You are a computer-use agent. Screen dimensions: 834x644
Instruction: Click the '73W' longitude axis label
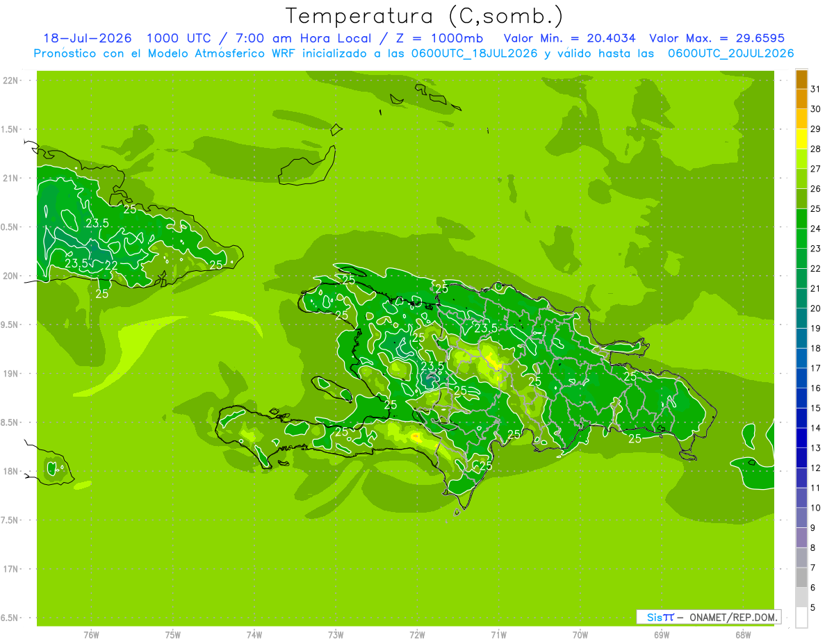(x=336, y=635)
